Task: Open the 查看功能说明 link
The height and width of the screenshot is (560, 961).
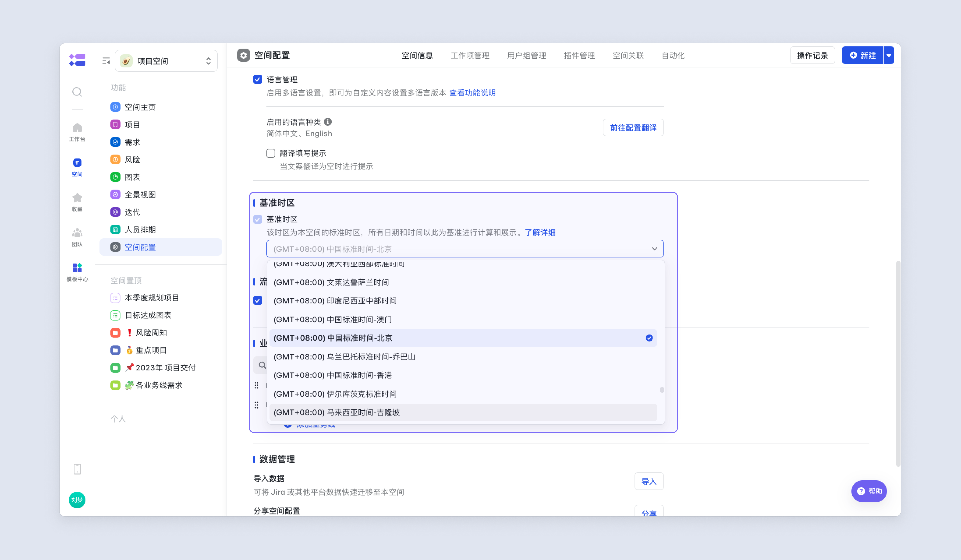Action: (472, 93)
